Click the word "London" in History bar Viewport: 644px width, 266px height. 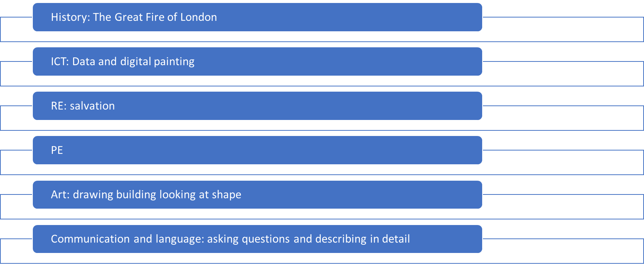pos(198,17)
